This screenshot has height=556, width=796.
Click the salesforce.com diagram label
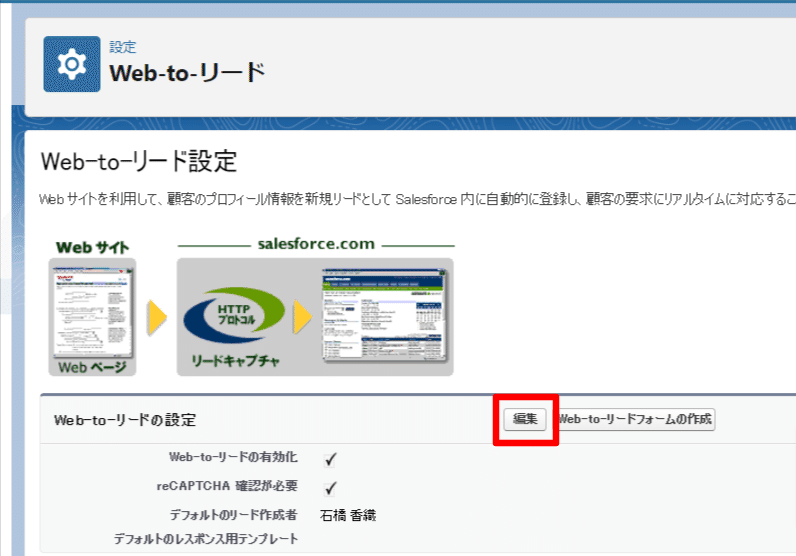coord(316,244)
